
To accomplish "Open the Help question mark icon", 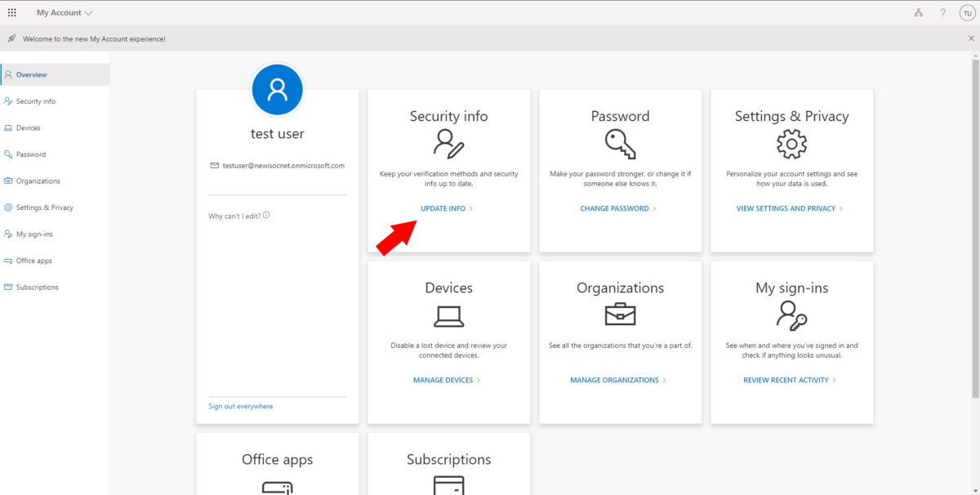I will [x=942, y=12].
